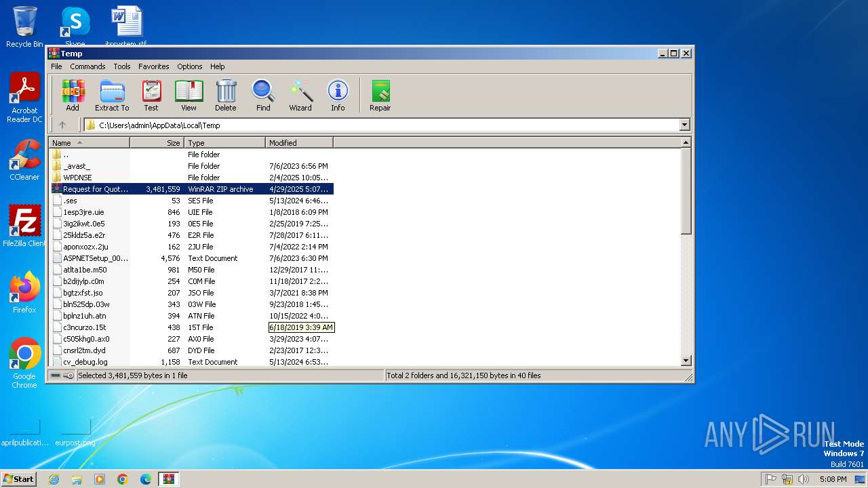This screenshot has width=868, height=488.
Task: Select the .ses file
Action: pyautogui.click(x=191, y=201)
